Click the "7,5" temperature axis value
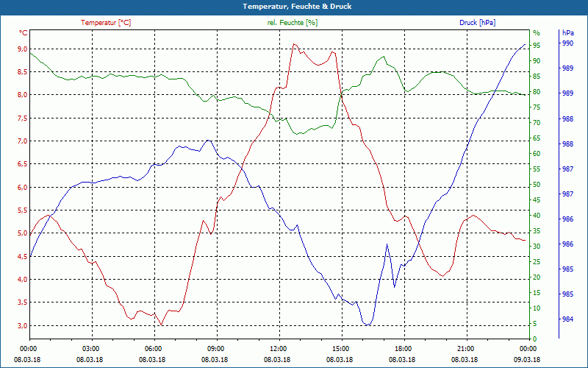Image resolution: width=588 pixels, height=368 pixels. pos(23,118)
